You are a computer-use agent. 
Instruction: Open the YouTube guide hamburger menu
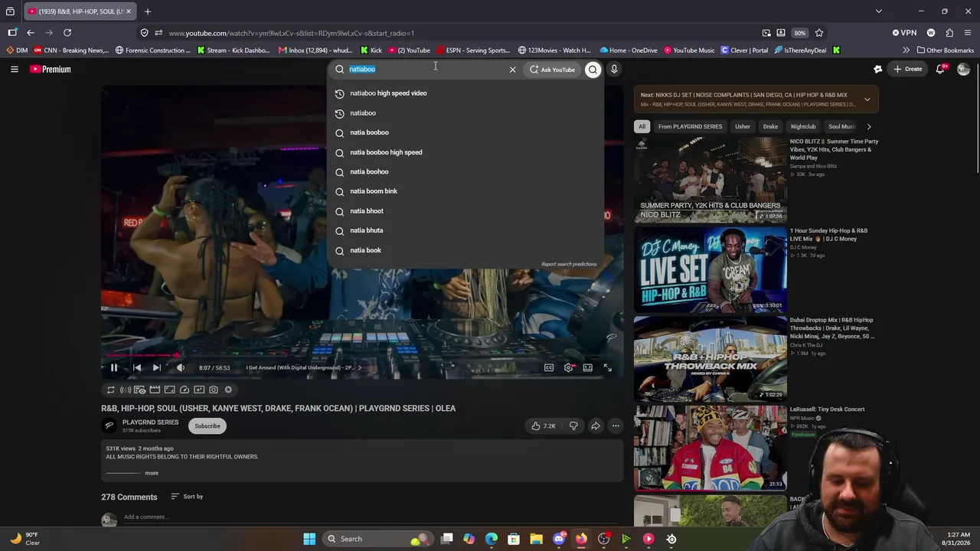(14, 69)
